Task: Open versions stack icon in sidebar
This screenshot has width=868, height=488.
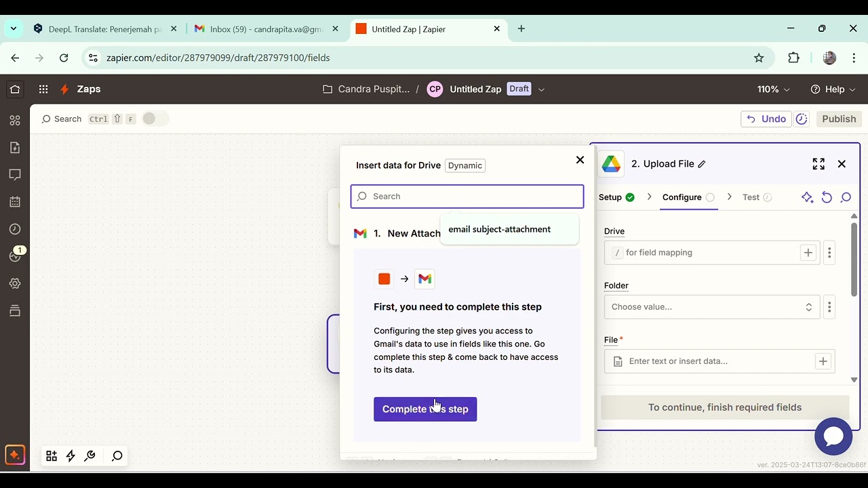Action: click(15, 310)
